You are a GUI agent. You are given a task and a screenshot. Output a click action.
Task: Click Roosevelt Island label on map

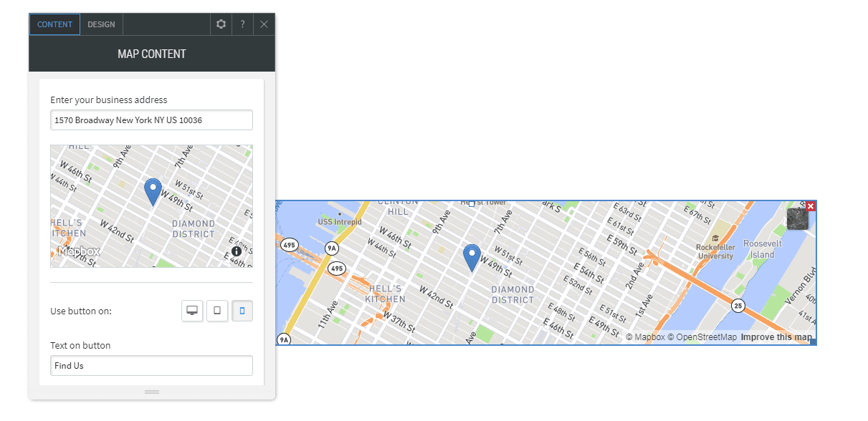pos(763,249)
